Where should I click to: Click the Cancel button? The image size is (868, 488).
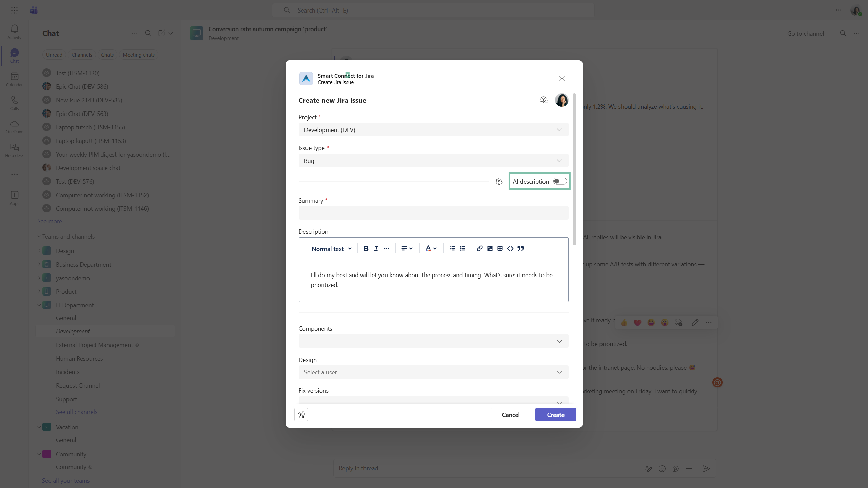pyautogui.click(x=510, y=415)
